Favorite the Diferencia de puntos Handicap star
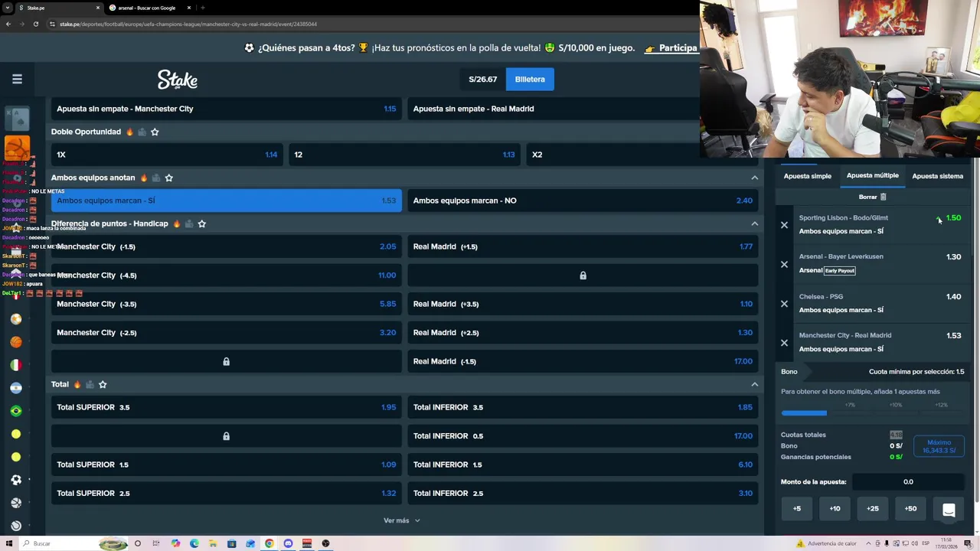 [201, 223]
